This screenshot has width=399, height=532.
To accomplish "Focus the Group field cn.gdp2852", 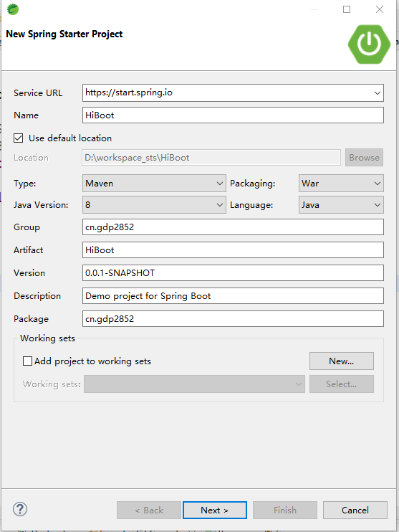I will coord(233,227).
